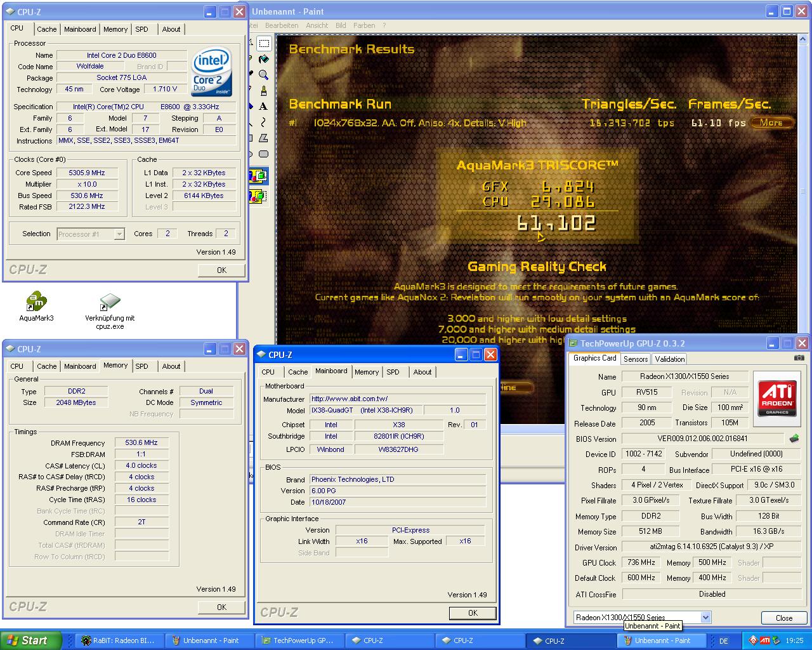Click the abit.com.tw manufacturer field
The image size is (812, 650).
tap(398, 399)
